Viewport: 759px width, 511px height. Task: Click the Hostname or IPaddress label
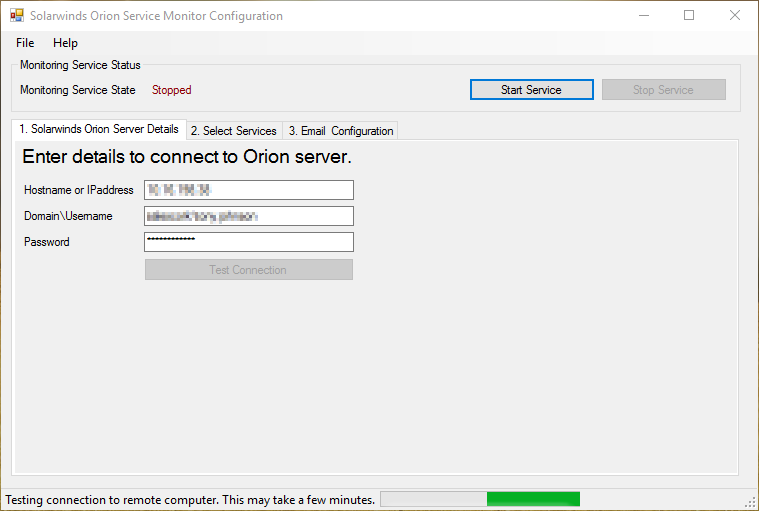(x=79, y=190)
